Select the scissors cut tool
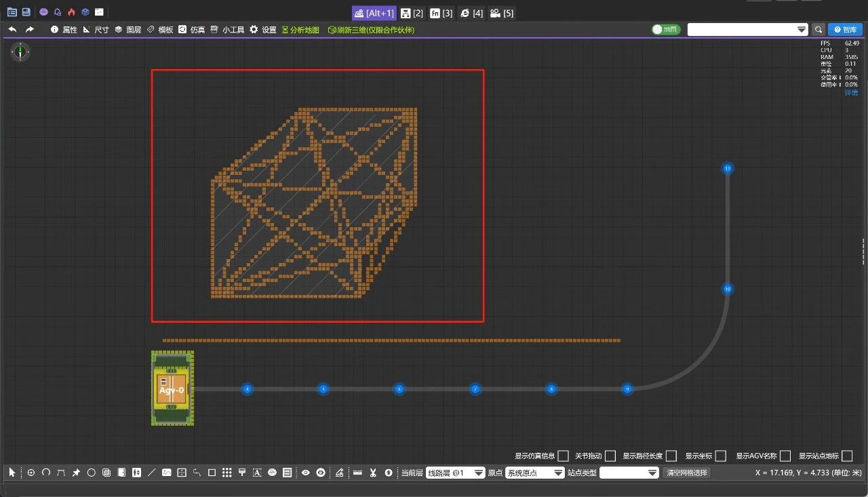 click(373, 473)
